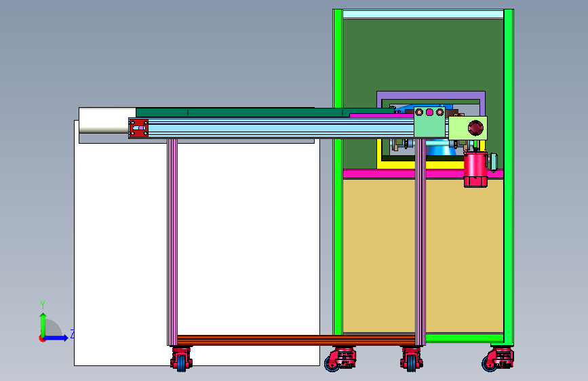Click the blue Z axis arrow of the triad
Viewport: 588px width, 381px height.
[x=56, y=338]
